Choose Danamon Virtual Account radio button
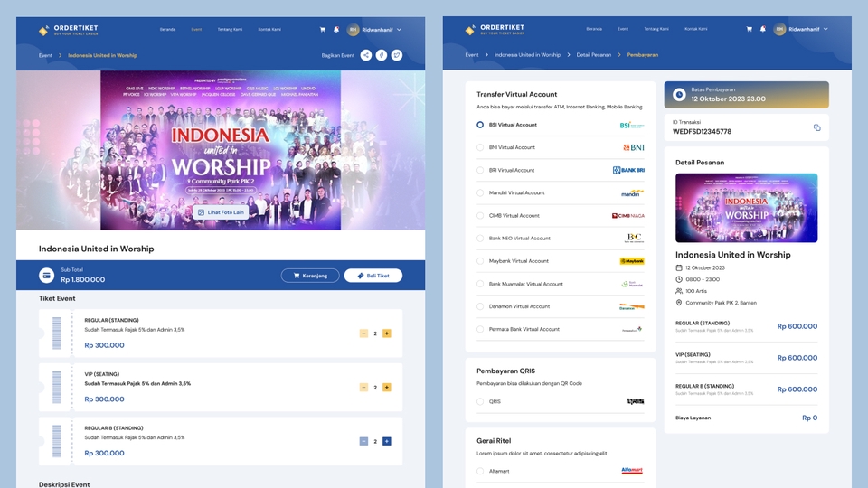Image resolution: width=868 pixels, height=488 pixels. [480, 306]
